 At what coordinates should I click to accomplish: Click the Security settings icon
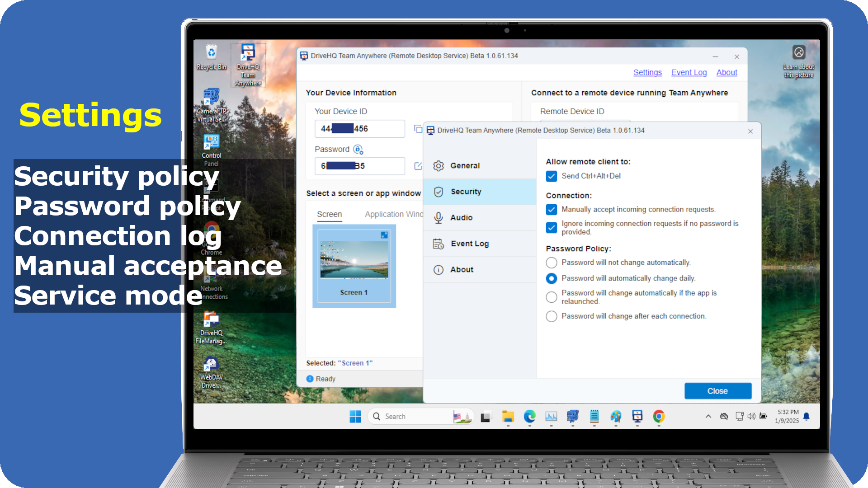pos(439,191)
